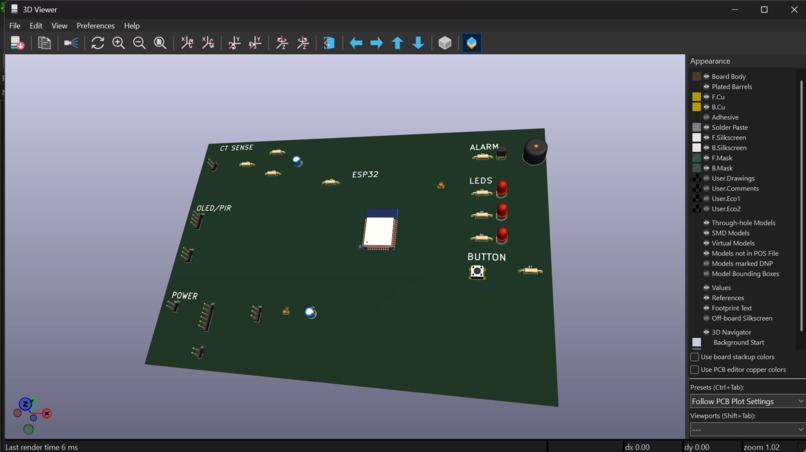Reload the board with the first toolbar icon
The image size is (806, 452).
tap(17, 43)
